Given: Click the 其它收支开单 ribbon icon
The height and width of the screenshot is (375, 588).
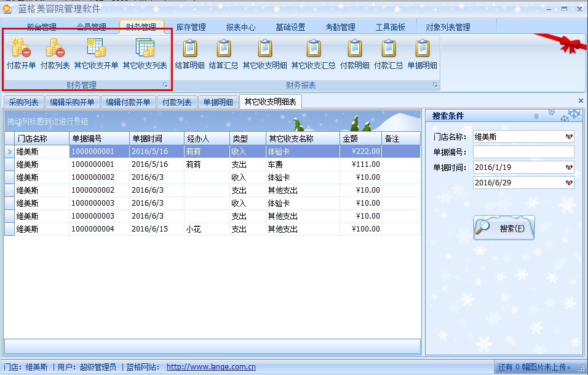Looking at the screenshot, I should coord(96,53).
